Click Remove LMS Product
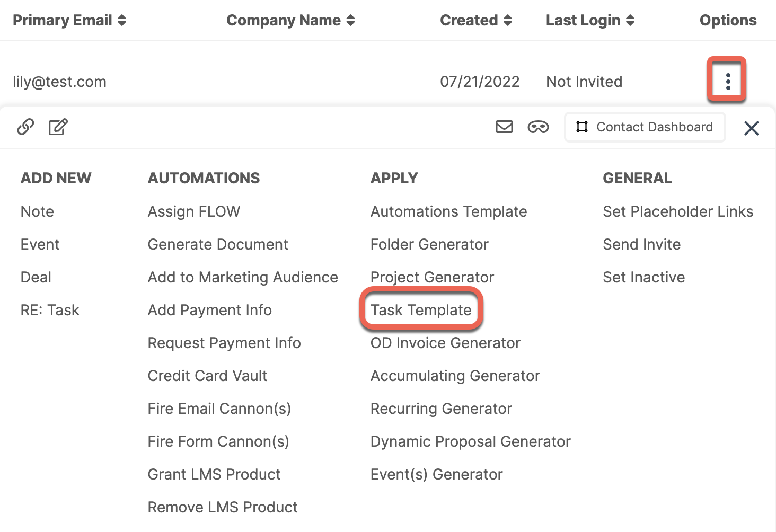 pyautogui.click(x=223, y=507)
